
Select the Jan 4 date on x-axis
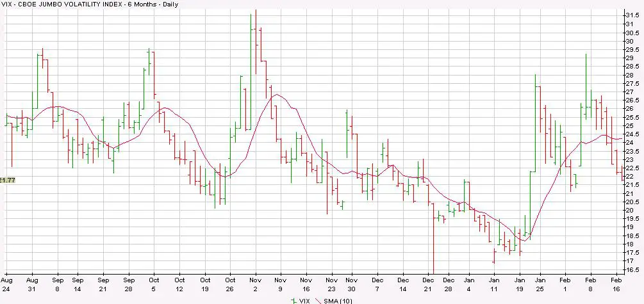click(x=470, y=284)
